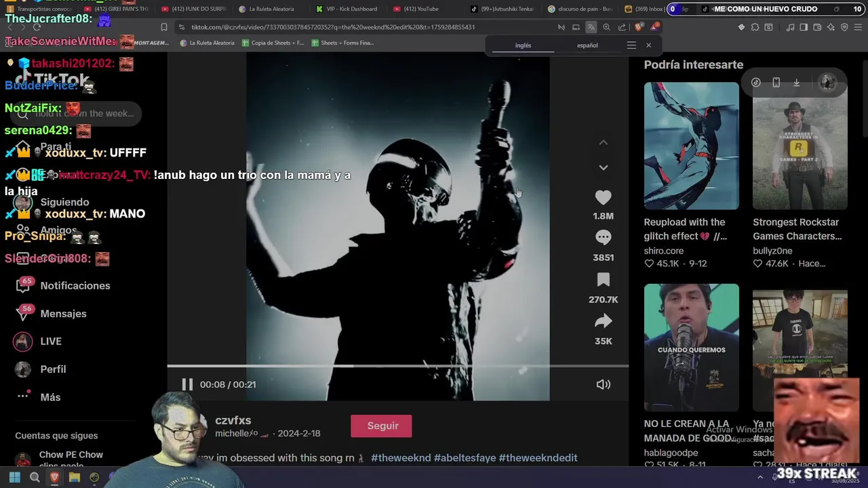Open profile avatar in floating toolbar
Screen dimensions: 868x488
tap(827, 83)
